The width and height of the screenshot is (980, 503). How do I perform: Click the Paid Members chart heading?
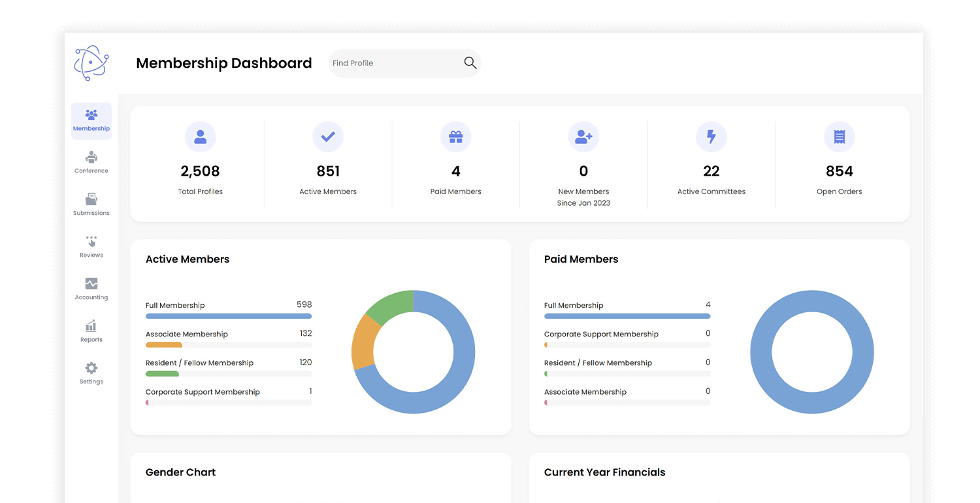(581, 259)
